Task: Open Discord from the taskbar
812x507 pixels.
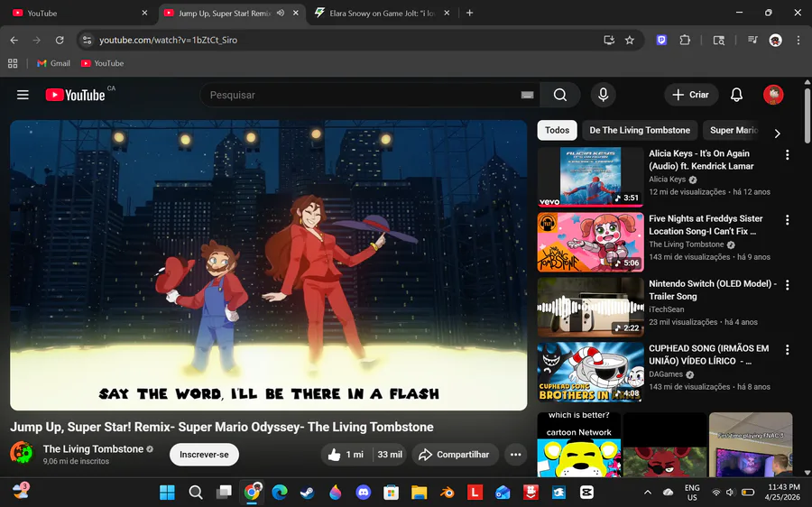Action: tap(363, 492)
